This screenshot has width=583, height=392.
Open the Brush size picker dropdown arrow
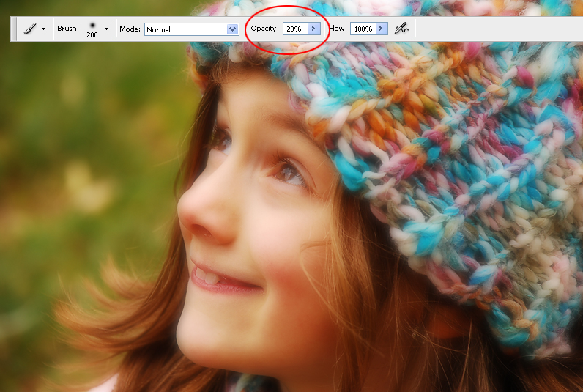[x=107, y=29]
